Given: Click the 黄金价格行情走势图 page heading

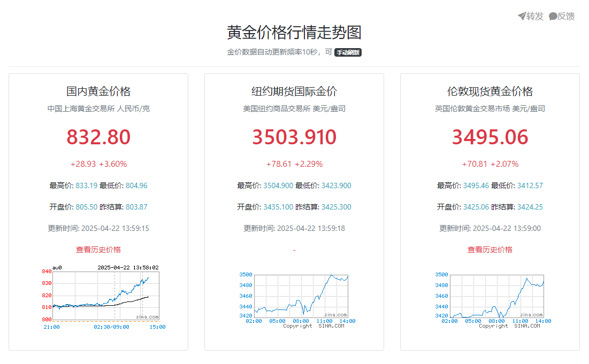Looking at the screenshot, I should pos(294,32).
